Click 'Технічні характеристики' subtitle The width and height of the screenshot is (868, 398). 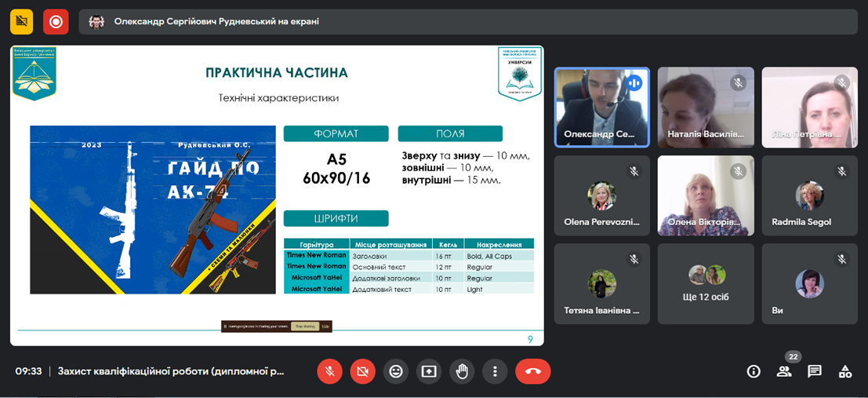(x=279, y=98)
